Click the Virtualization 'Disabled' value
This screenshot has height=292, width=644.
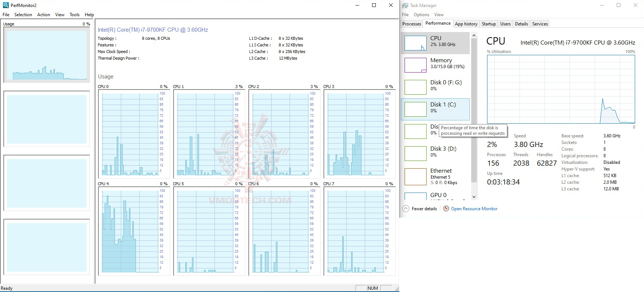point(612,162)
